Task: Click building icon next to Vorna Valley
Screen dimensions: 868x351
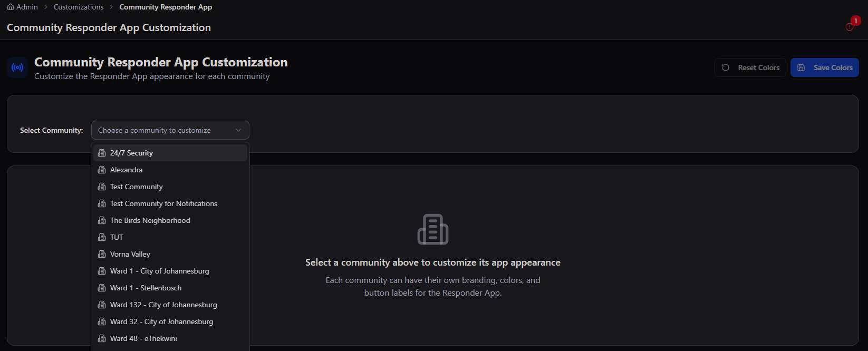Action: click(x=102, y=254)
